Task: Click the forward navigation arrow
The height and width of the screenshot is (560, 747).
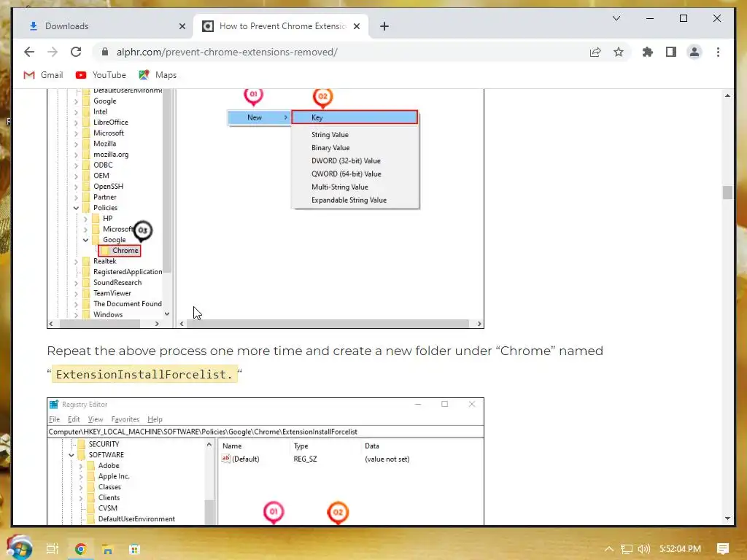Action: point(53,52)
